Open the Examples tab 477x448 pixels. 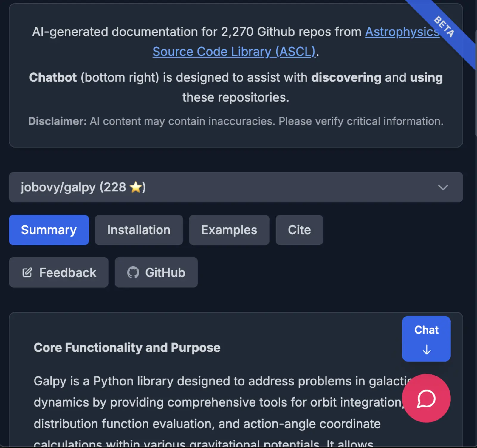(229, 230)
